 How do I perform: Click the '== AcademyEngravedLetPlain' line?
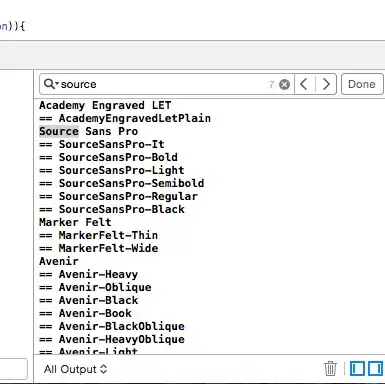[x=125, y=118]
